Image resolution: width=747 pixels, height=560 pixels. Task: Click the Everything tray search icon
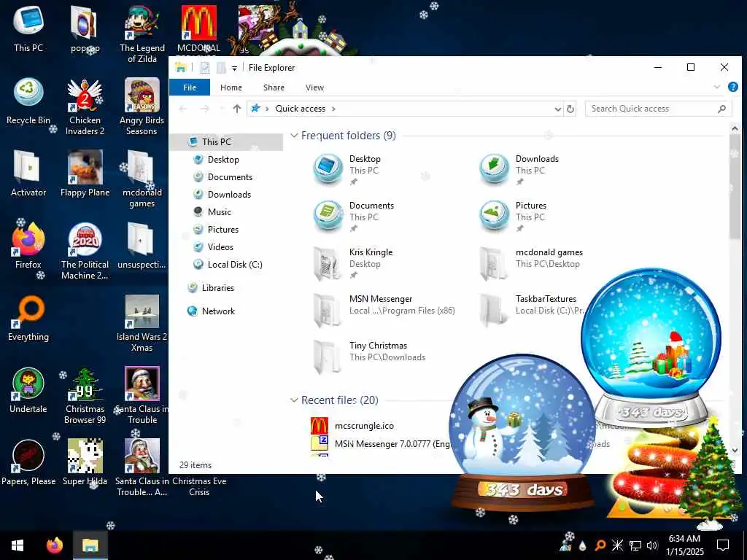tap(600, 545)
